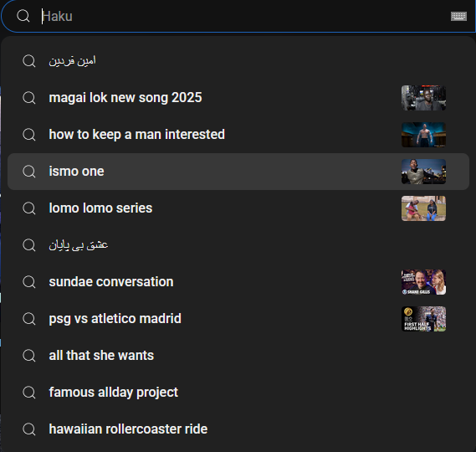Open thumbnail beside 'magai lok new song 2025'
The width and height of the screenshot is (476, 452).
(423, 98)
